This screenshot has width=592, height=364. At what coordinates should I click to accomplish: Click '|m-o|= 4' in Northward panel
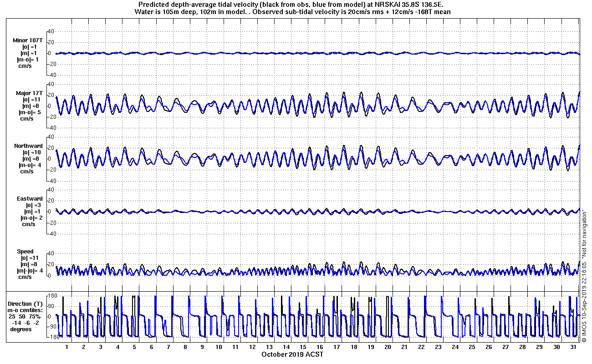click(x=30, y=165)
